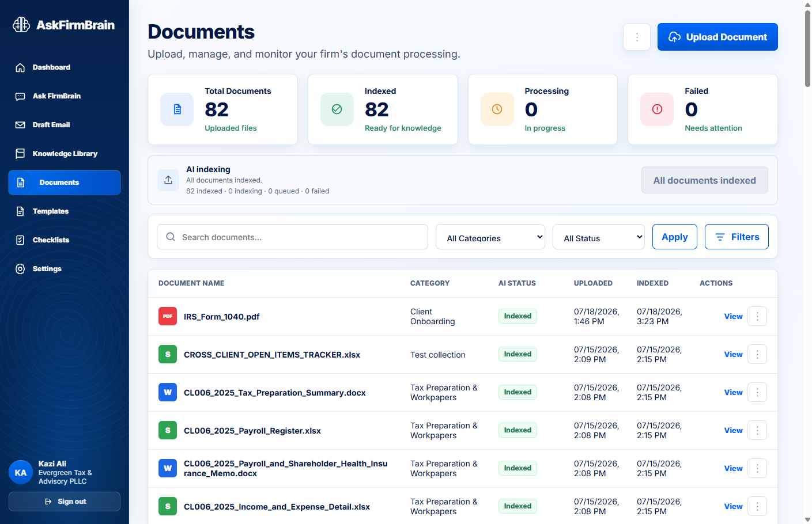Click the Processing clock icon
The image size is (812, 524).
tap(497, 109)
